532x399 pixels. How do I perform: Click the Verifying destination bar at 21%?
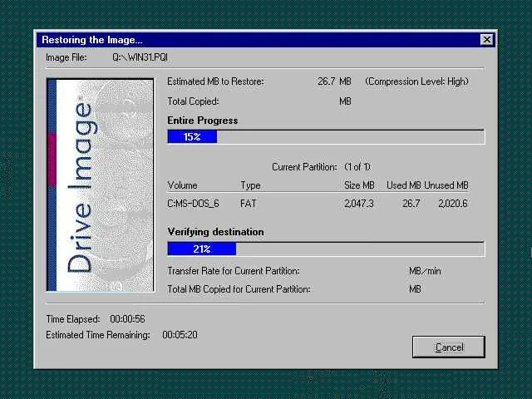326,249
